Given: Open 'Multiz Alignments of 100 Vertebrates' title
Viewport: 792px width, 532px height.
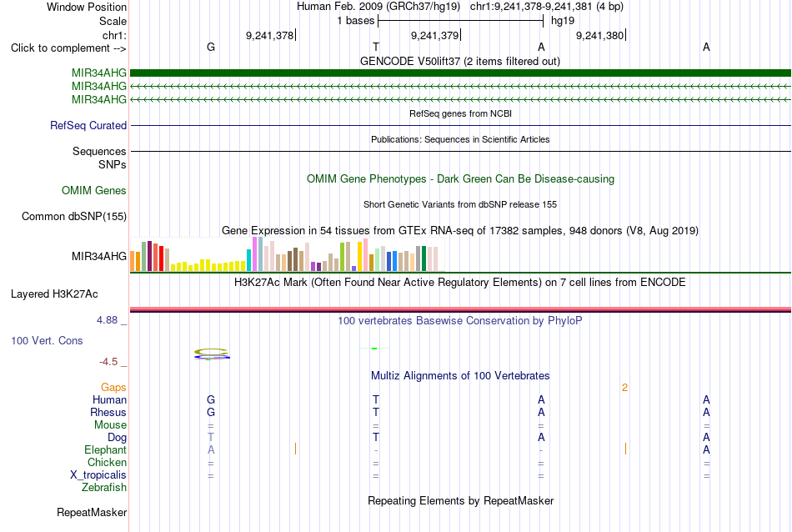Looking at the screenshot, I should tap(460, 375).
